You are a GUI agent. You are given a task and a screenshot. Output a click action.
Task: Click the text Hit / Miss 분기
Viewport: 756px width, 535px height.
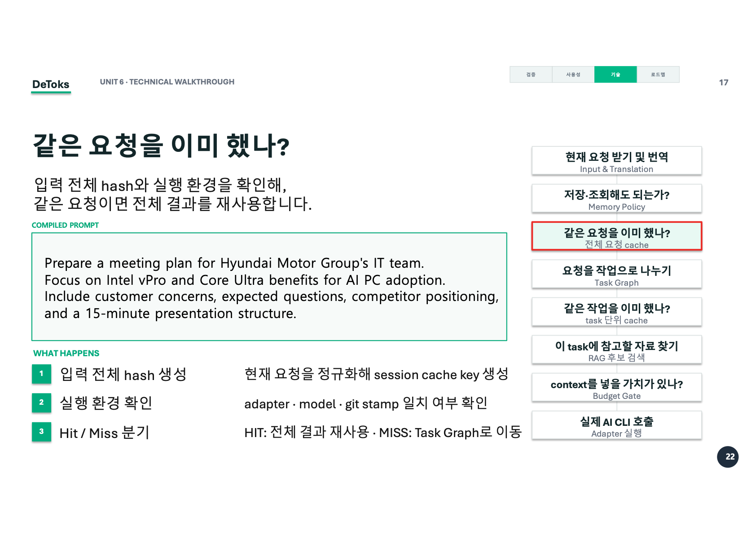(x=104, y=433)
